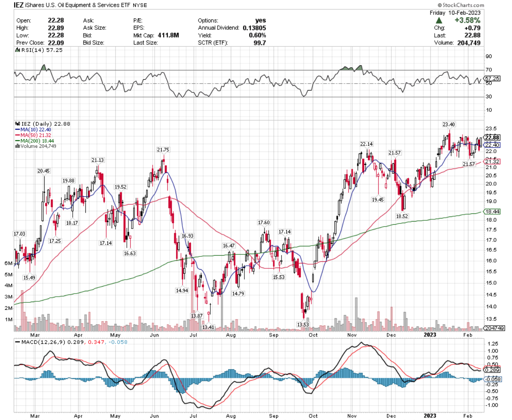The image size is (512, 420).
Task: Click the StockCharts.com watermark link
Action: tap(461, 5)
